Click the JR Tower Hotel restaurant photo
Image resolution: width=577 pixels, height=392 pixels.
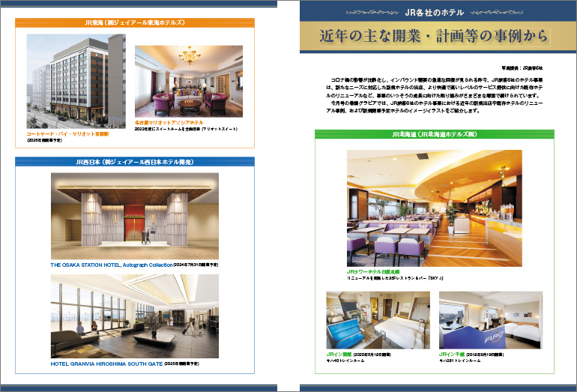point(434,208)
